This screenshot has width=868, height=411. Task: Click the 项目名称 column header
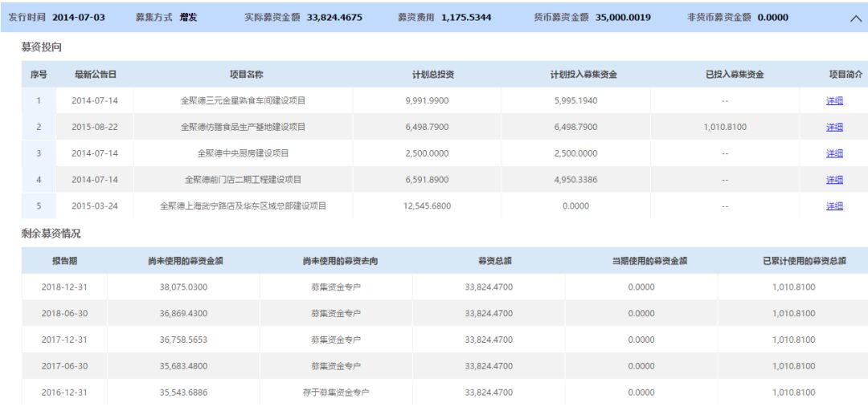pyautogui.click(x=246, y=75)
